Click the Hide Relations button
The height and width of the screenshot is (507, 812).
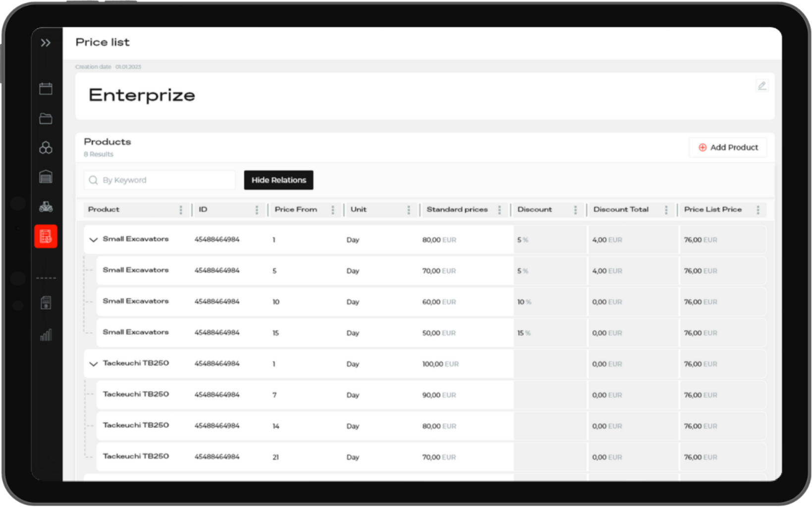click(278, 180)
